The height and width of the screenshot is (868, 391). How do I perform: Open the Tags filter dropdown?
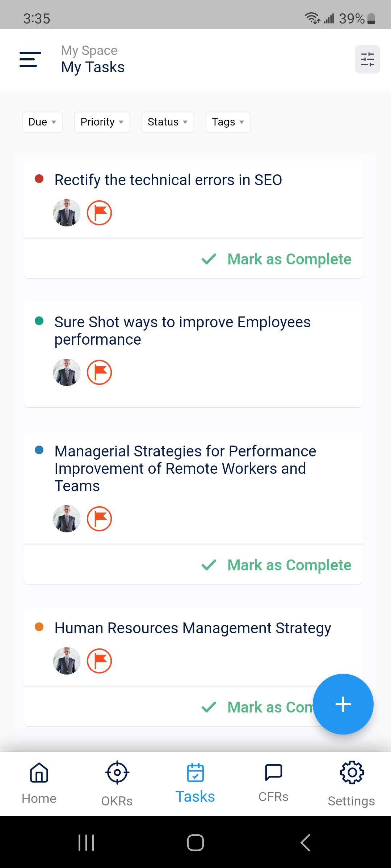(x=228, y=122)
